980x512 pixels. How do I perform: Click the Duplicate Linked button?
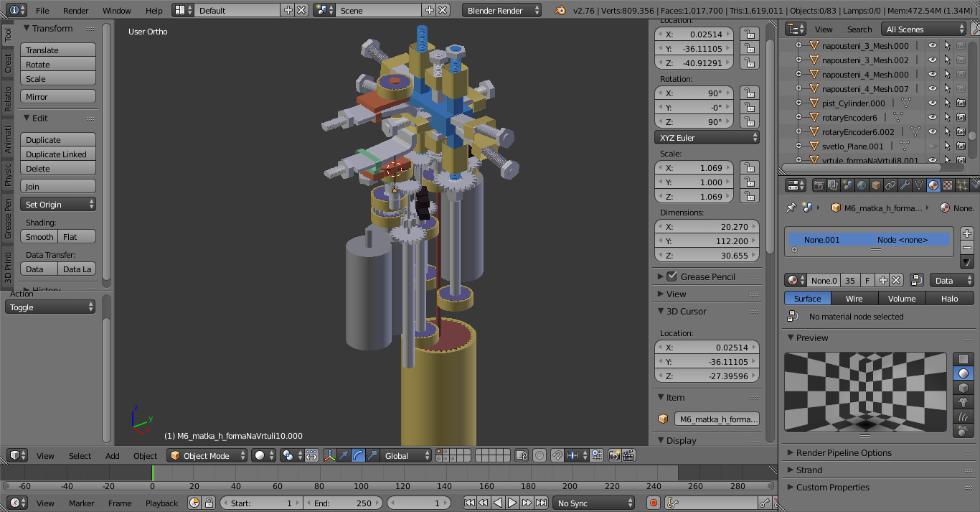coord(58,154)
